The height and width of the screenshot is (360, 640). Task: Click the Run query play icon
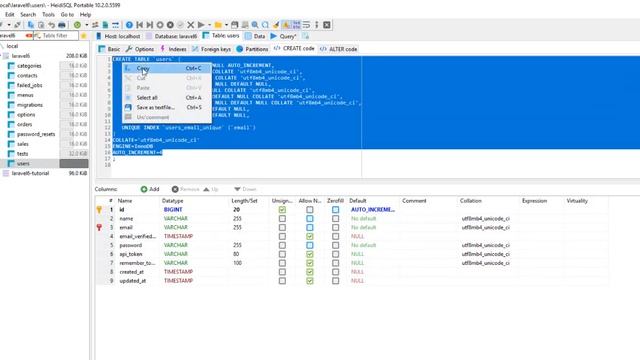coord(201,25)
